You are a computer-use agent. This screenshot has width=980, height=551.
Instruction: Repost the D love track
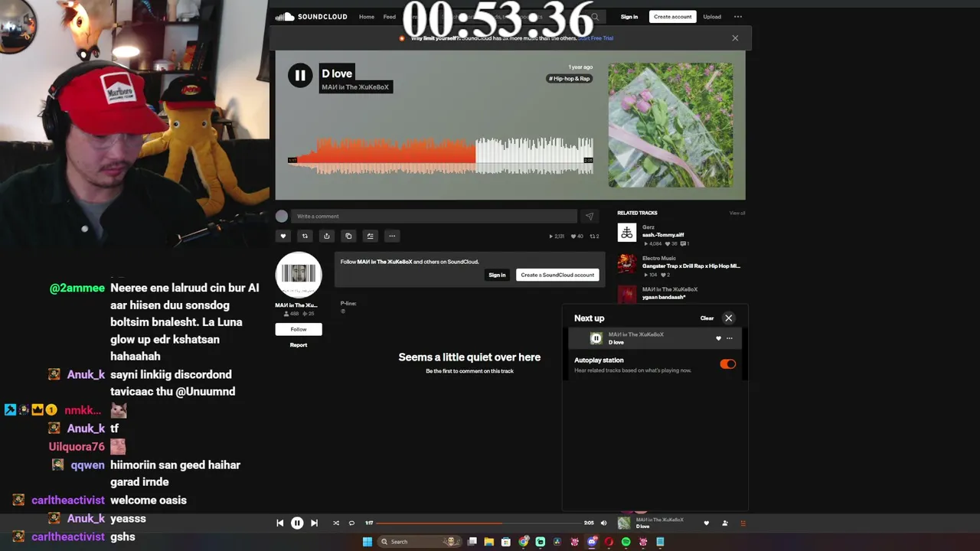[305, 236]
